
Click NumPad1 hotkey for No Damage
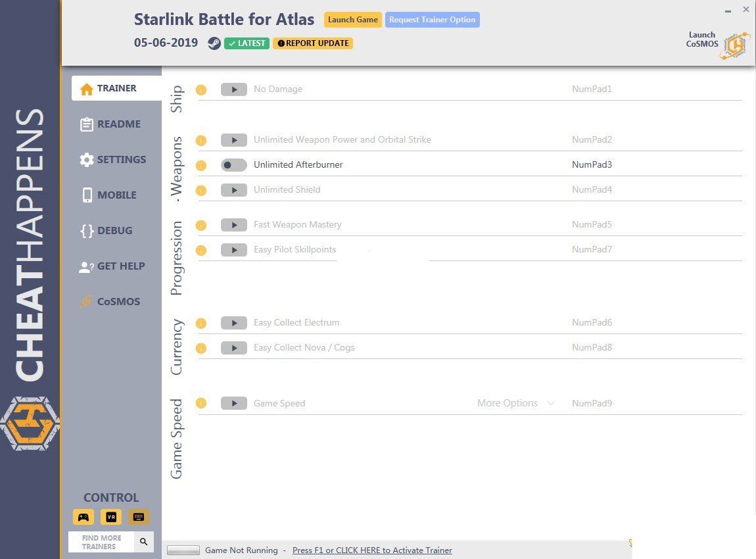592,89
